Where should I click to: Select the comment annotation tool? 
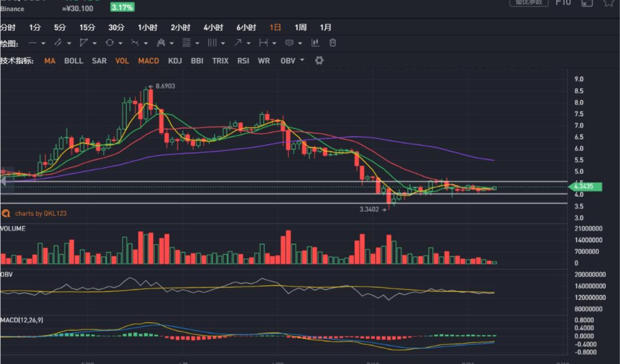coord(289,43)
